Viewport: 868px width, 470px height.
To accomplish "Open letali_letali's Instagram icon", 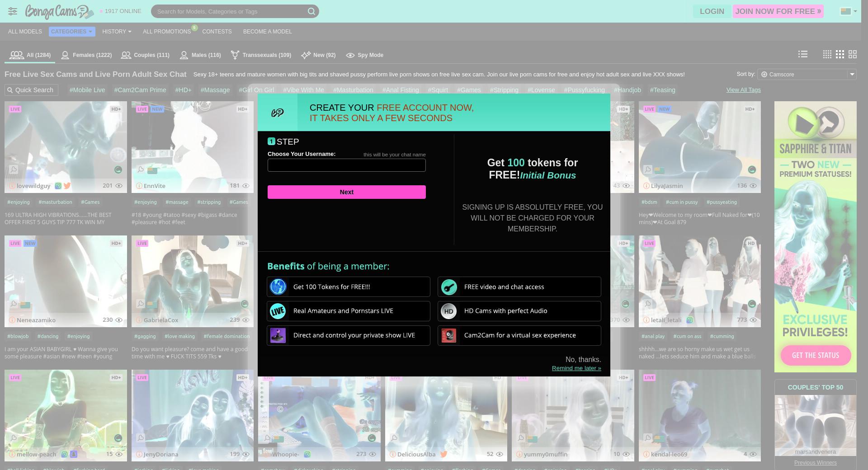I will (690, 320).
